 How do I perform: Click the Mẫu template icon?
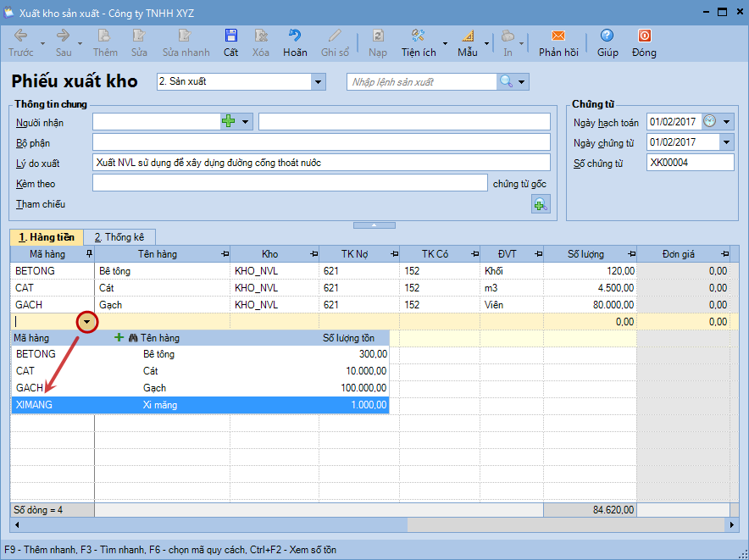[468, 36]
